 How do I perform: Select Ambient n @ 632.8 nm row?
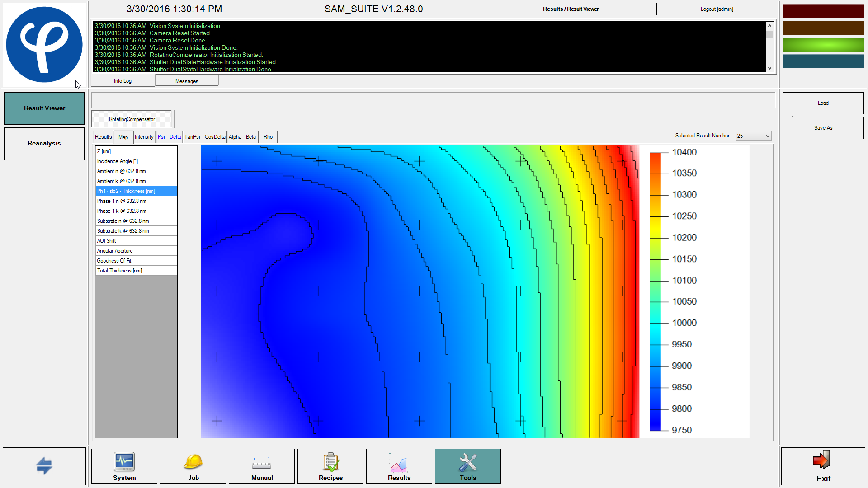click(136, 171)
